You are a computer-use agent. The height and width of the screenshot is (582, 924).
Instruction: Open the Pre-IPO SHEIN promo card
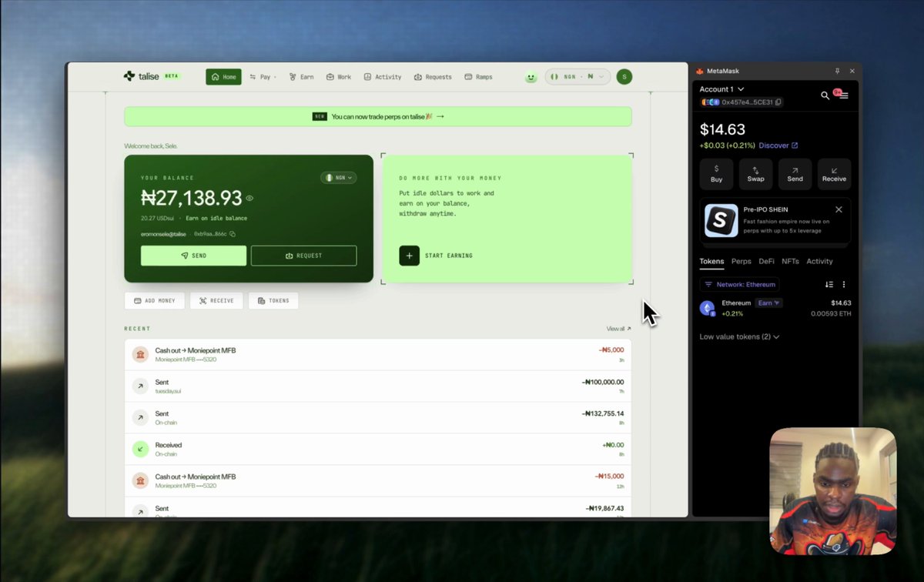[775, 220]
